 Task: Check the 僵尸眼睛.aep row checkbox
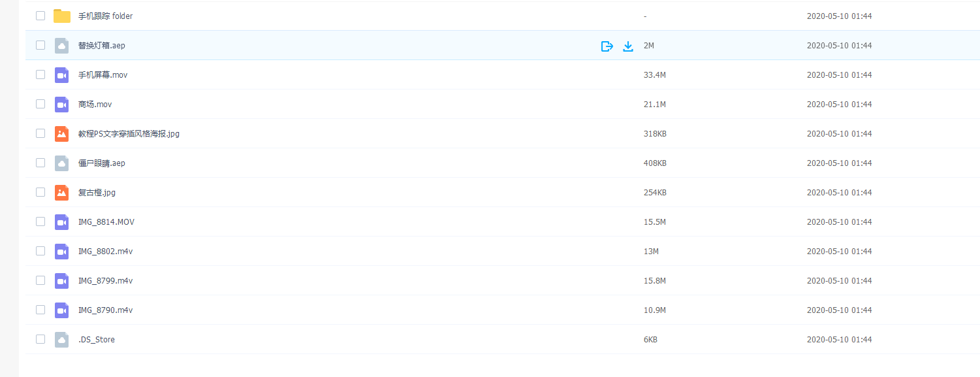click(x=40, y=163)
